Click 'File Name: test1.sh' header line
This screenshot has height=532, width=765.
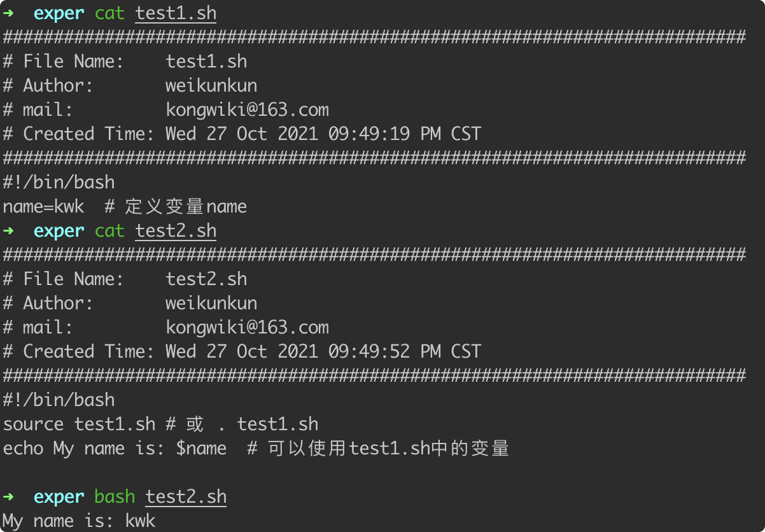click(125, 62)
